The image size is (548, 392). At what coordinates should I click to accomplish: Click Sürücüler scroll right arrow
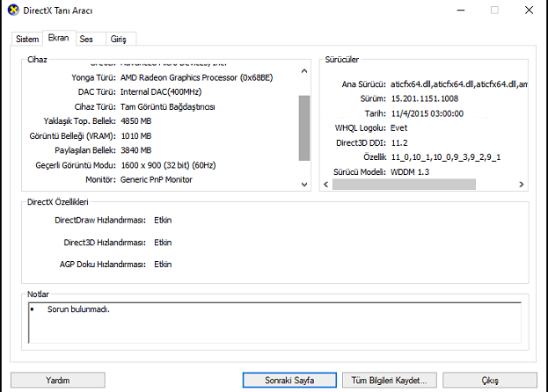tap(521, 185)
